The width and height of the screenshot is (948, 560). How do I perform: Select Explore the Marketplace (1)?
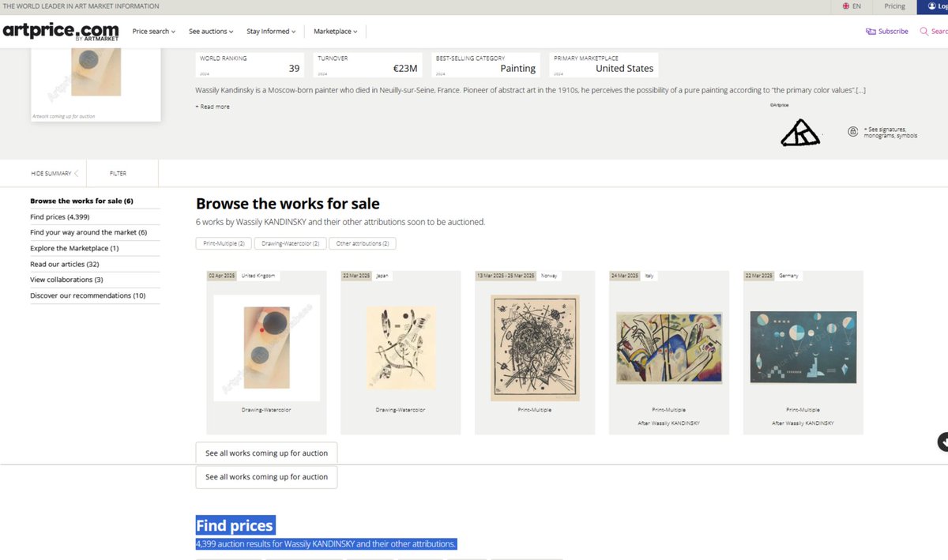point(74,248)
